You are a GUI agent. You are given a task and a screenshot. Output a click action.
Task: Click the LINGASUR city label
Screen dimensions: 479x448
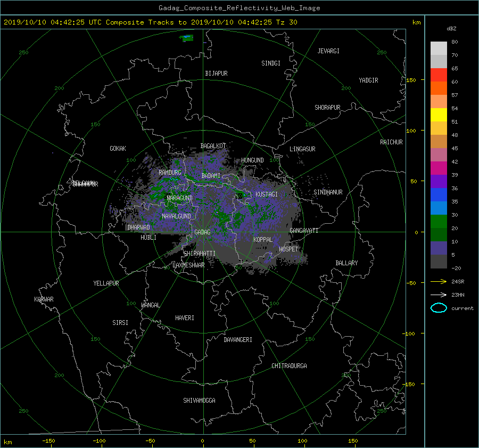coord(302,149)
